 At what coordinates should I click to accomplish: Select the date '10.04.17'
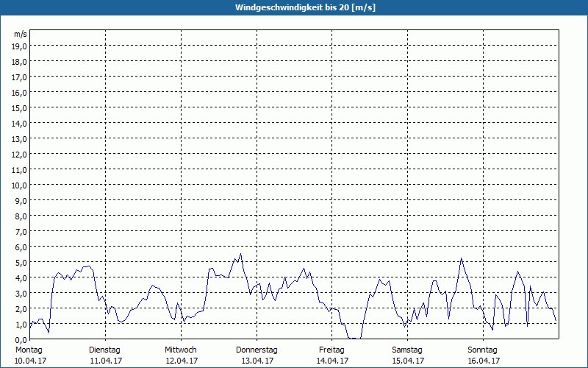(30, 361)
